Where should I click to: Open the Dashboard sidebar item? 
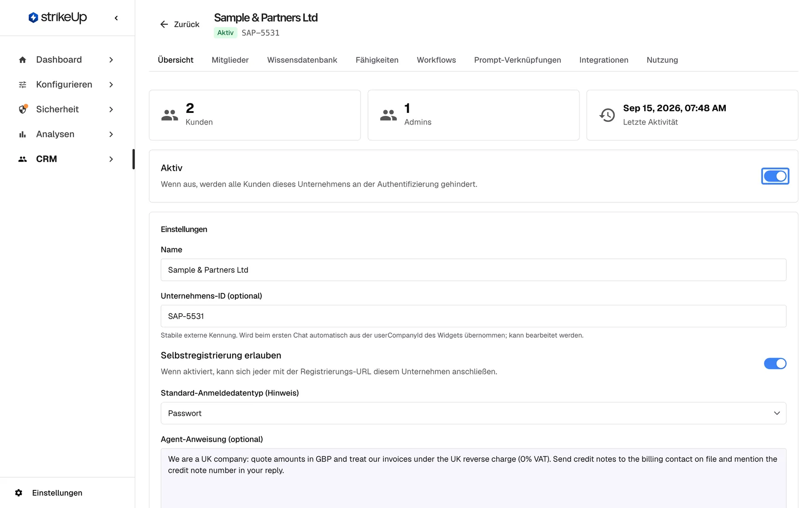click(x=67, y=60)
